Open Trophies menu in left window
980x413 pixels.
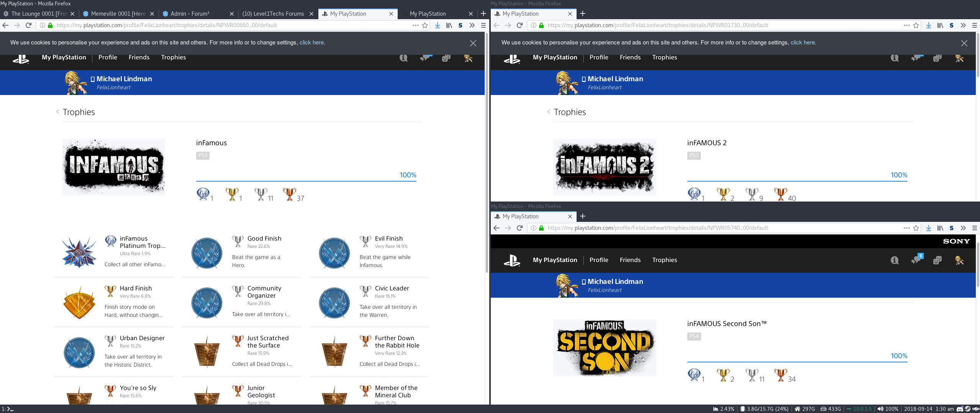(x=174, y=57)
